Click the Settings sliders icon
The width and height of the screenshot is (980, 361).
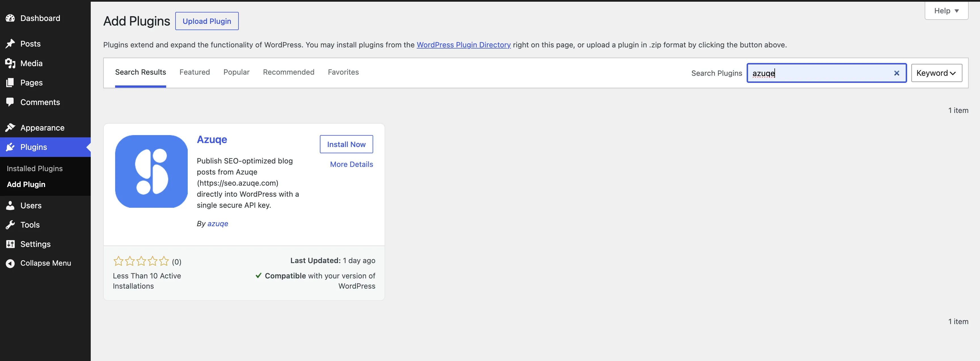coord(10,244)
